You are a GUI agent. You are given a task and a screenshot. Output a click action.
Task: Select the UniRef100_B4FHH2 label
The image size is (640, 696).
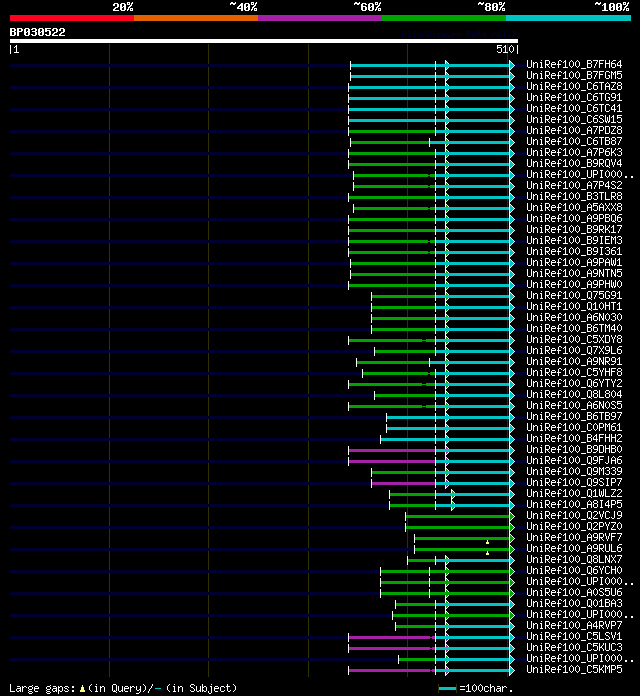[x=574, y=438]
